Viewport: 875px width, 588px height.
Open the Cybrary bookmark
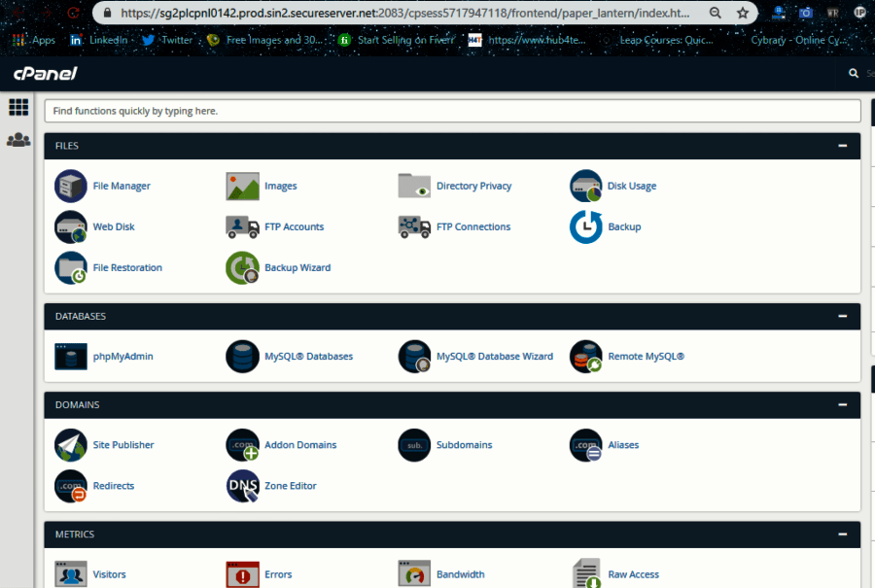click(798, 40)
